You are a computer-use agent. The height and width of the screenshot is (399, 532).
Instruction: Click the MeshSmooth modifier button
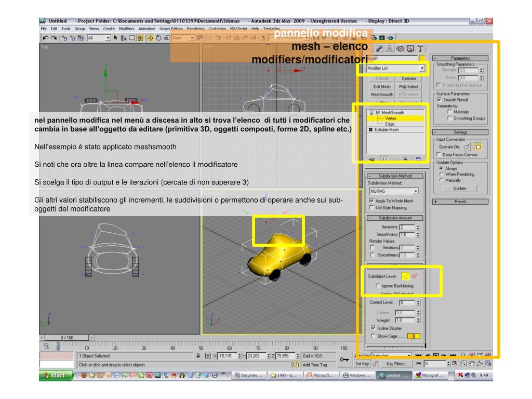pyautogui.click(x=382, y=95)
